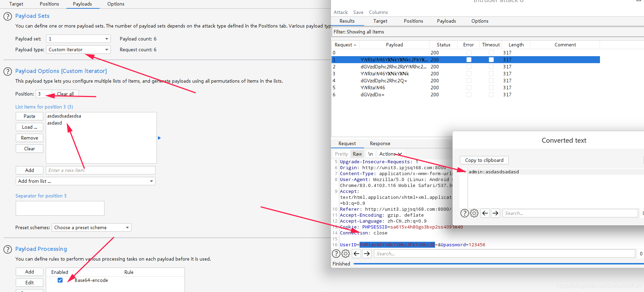Expand the Actions menu in request viewer
The height and width of the screenshot is (292, 644).
pyautogui.click(x=391, y=154)
